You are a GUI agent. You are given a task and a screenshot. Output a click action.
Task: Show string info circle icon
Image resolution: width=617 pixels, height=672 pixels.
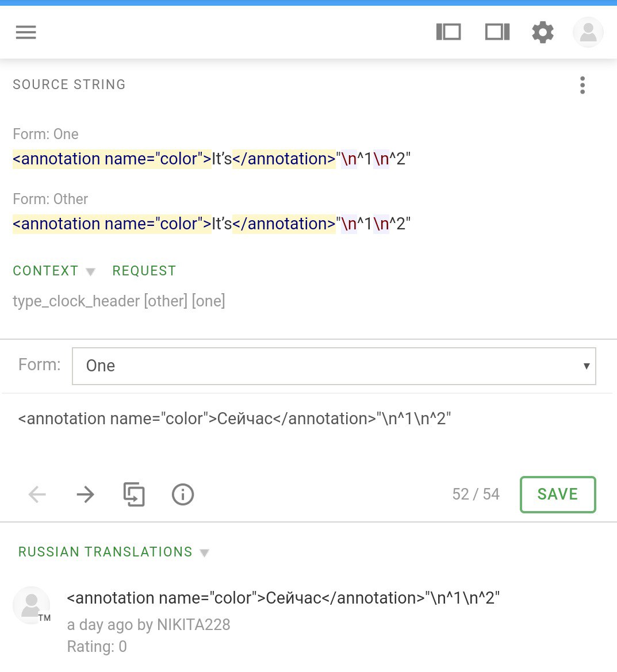183,494
